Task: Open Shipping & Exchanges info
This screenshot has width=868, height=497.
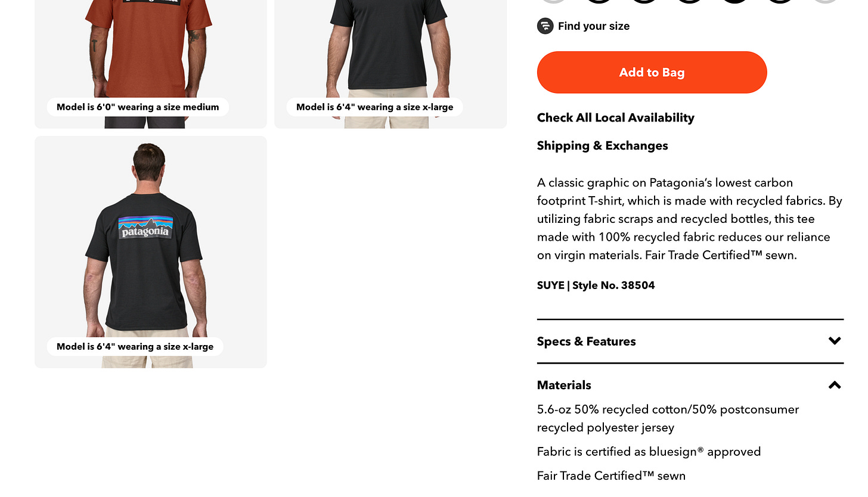Action: [602, 145]
